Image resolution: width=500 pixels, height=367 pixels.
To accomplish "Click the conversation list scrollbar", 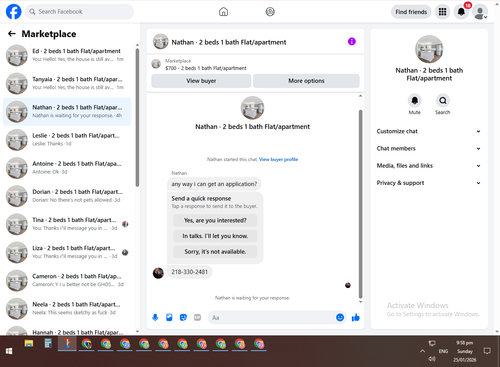I will (x=137, y=118).
